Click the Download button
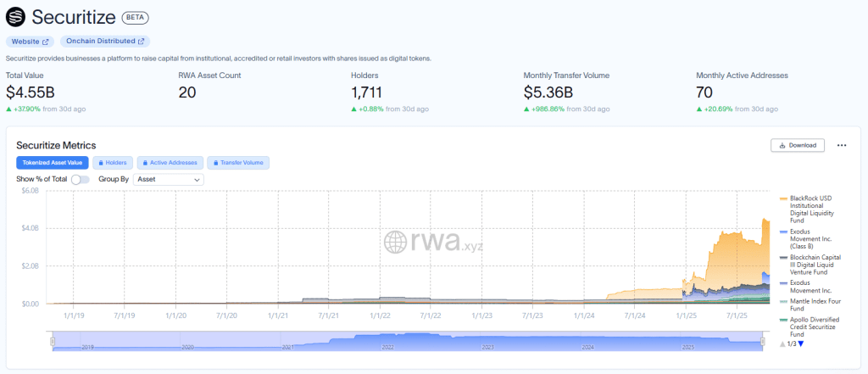This screenshot has width=868, height=374. [x=797, y=145]
